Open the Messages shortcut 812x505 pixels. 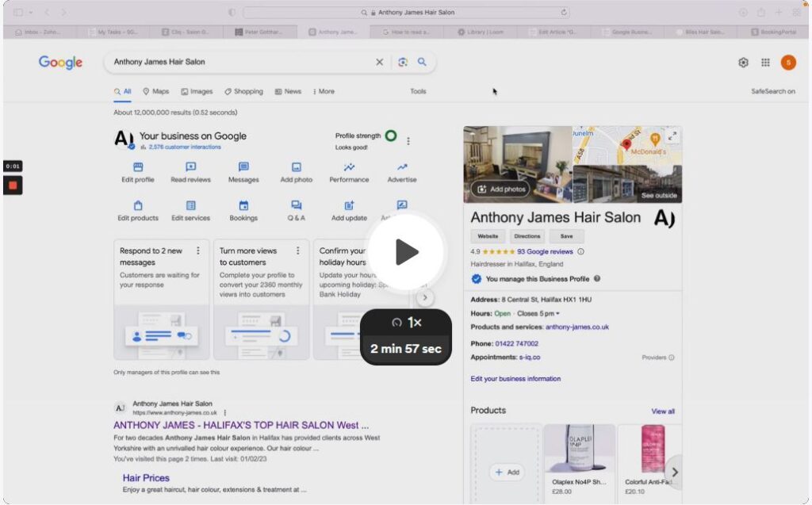(x=243, y=173)
